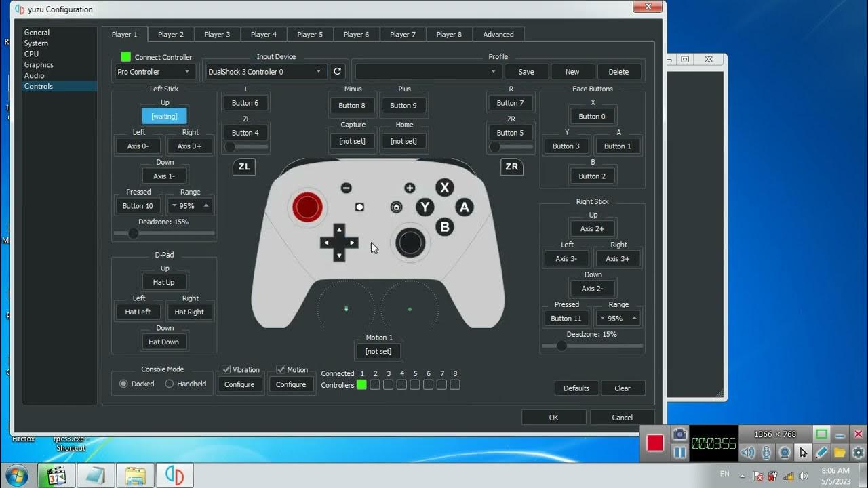Click the power plug tray icon
This screenshot has height=488, width=868.
773,476
